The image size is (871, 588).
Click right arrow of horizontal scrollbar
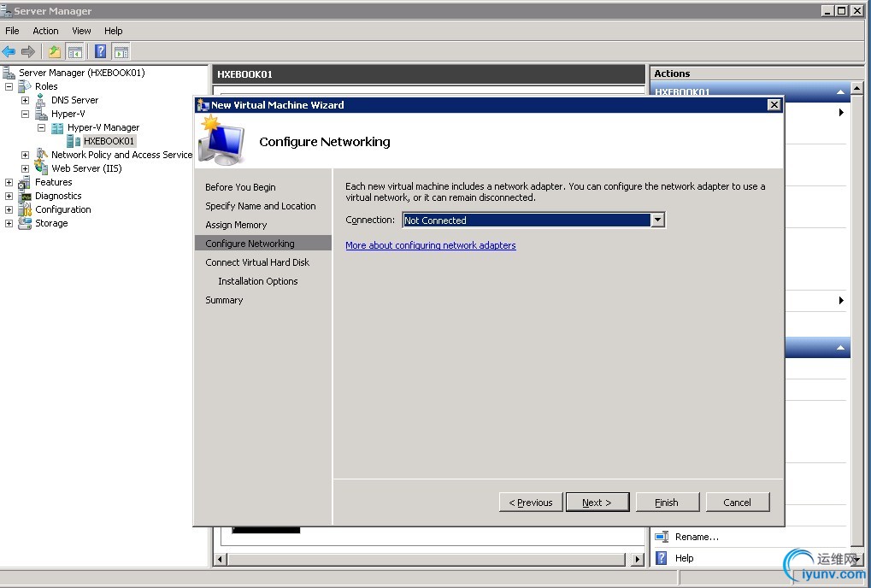click(638, 559)
